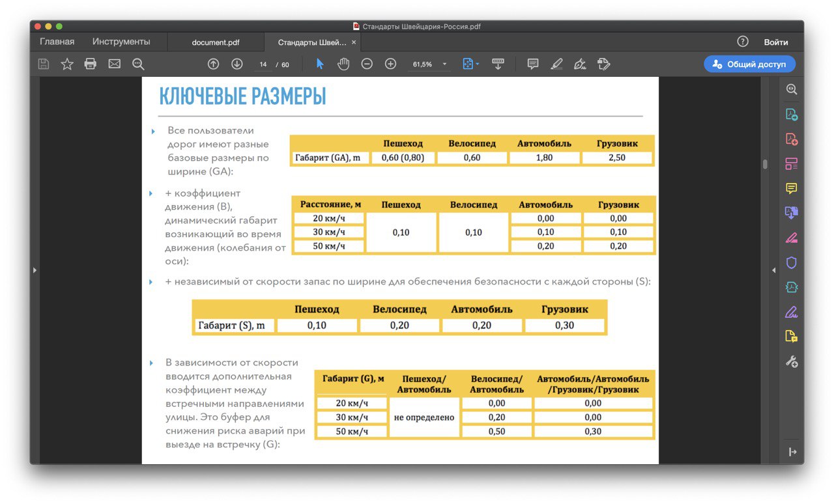The width and height of the screenshot is (834, 504).
Task: Open Export PDF tool in sidebar
Action: pyautogui.click(x=792, y=114)
